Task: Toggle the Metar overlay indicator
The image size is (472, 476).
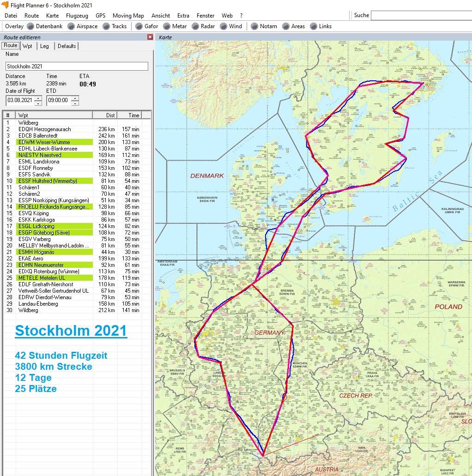Action: click(x=167, y=26)
